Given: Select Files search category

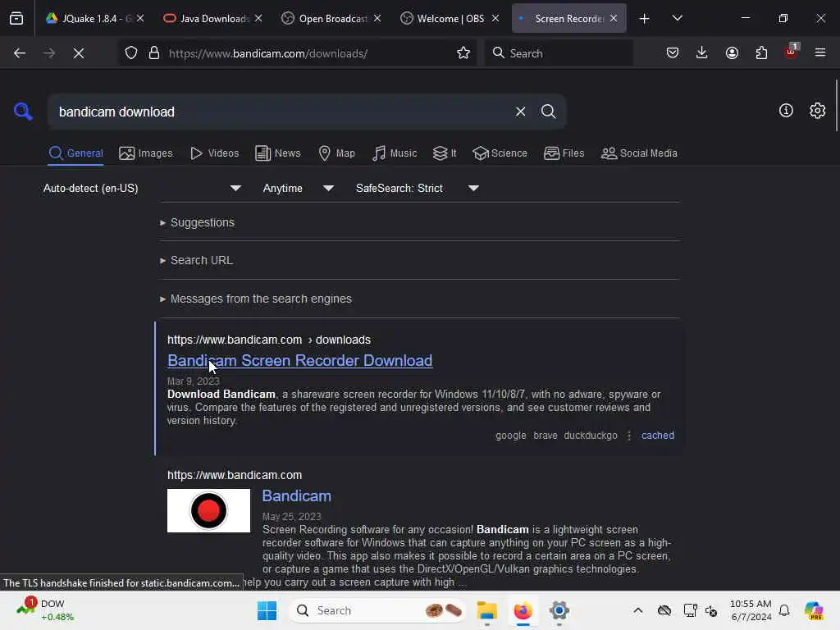Looking at the screenshot, I should 564,153.
